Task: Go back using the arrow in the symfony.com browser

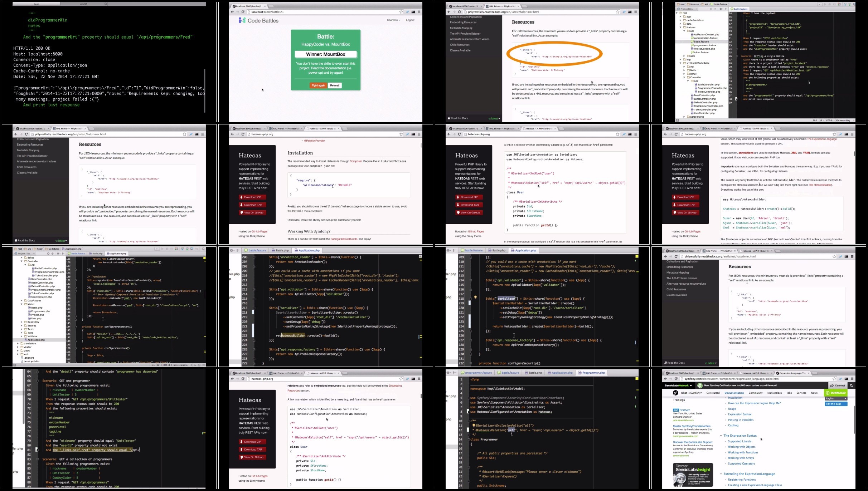Action: 665,379
